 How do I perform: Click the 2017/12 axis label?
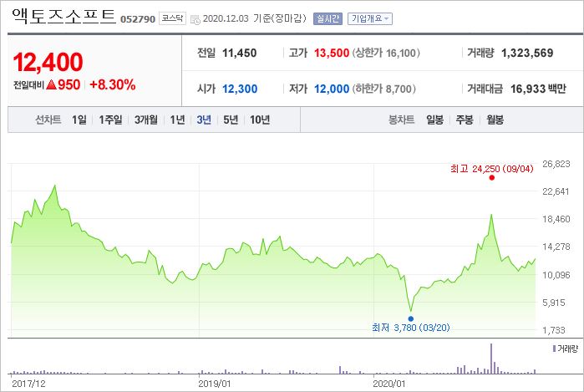click(x=28, y=384)
